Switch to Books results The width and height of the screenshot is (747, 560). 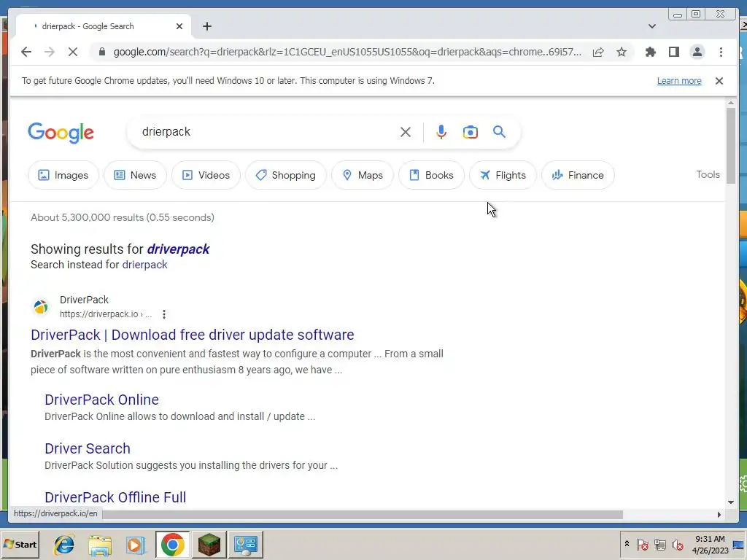click(431, 175)
